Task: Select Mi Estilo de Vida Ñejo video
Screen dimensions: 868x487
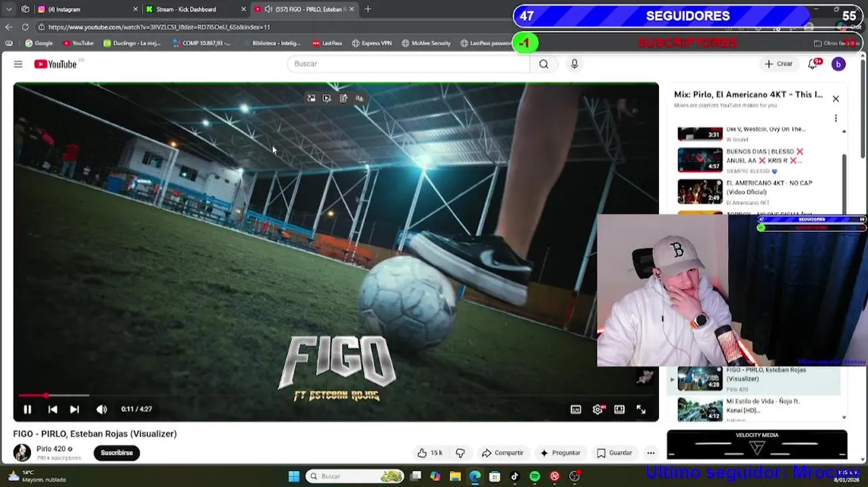Action: coord(758,409)
